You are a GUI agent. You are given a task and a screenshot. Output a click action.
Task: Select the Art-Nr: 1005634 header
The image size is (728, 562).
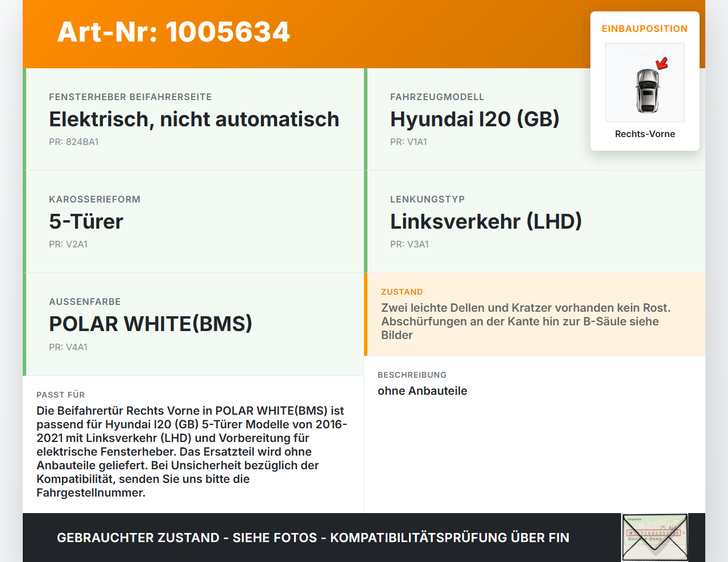[x=173, y=32]
